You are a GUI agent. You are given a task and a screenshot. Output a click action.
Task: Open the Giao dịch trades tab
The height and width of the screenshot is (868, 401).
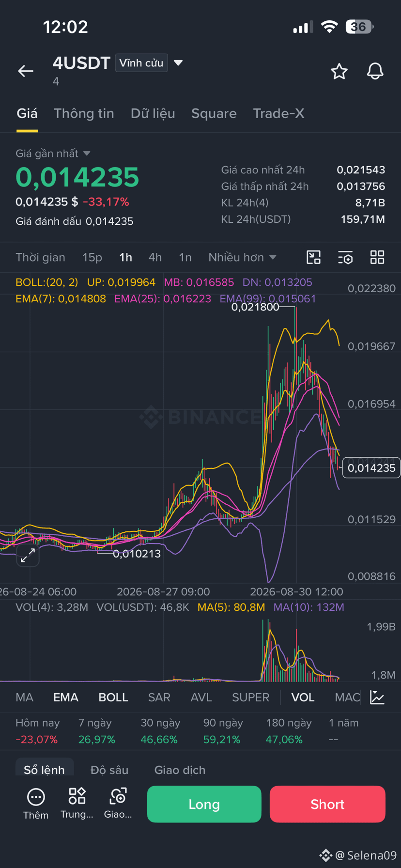(180, 770)
